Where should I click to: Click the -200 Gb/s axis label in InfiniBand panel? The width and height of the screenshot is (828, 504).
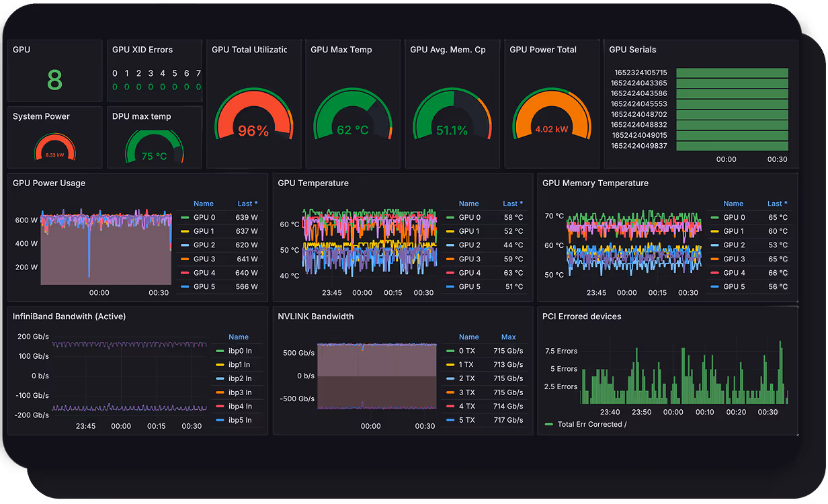pyautogui.click(x=33, y=415)
